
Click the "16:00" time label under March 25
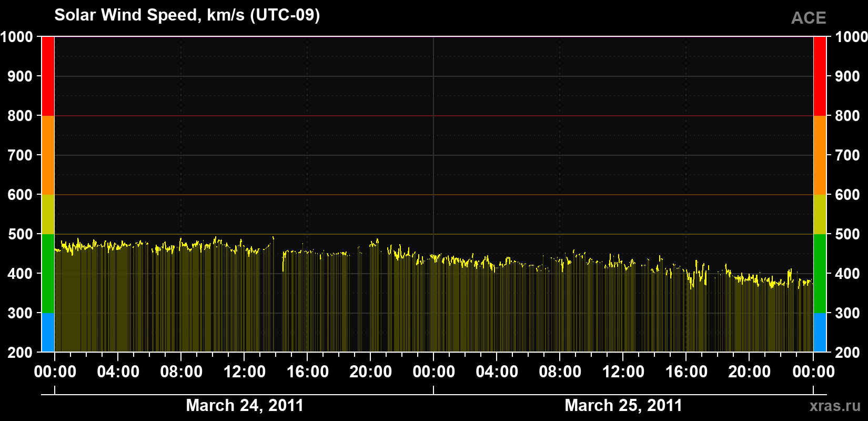point(687,372)
